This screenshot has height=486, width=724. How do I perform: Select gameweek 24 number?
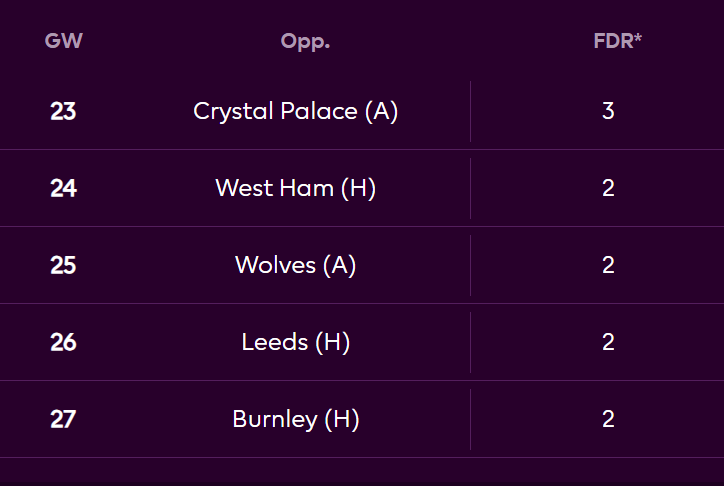tap(63, 188)
